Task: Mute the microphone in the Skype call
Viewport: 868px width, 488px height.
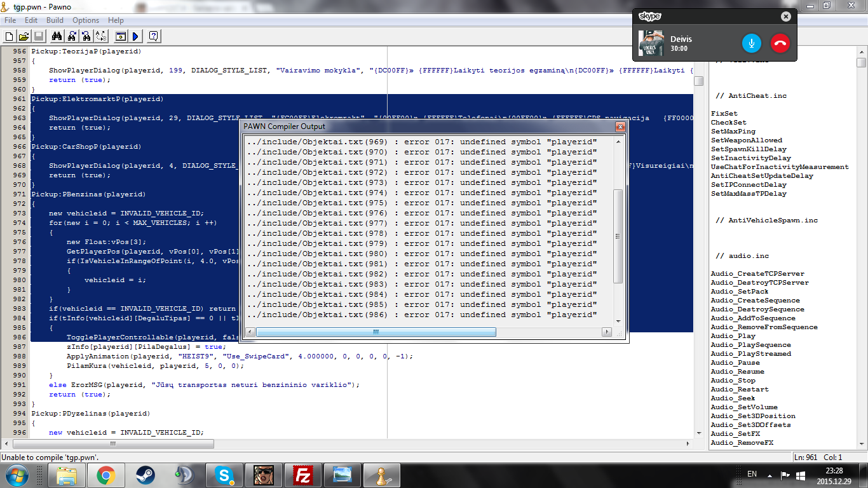Action: pos(752,43)
